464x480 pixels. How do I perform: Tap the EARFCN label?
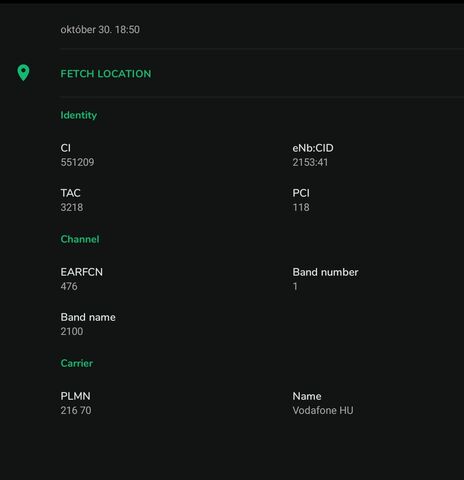[82, 272]
